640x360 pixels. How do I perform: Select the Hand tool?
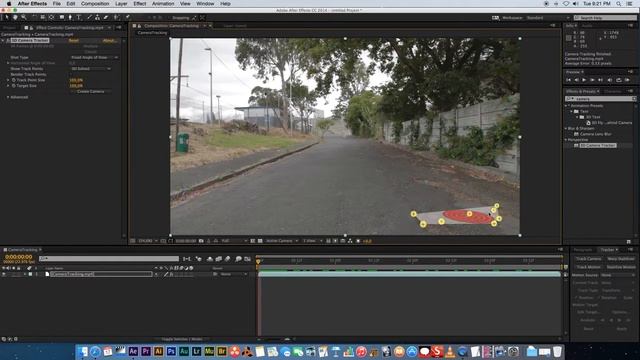[x=16, y=18]
